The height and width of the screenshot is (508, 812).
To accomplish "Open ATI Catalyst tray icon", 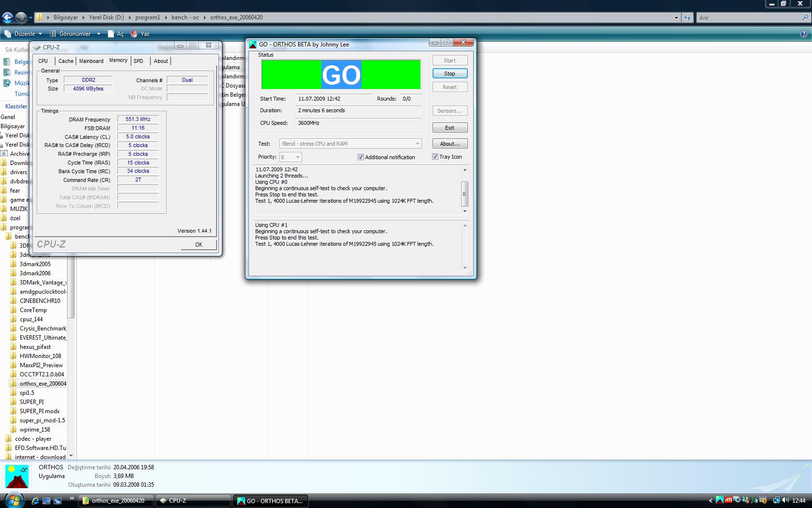I will [x=728, y=500].
